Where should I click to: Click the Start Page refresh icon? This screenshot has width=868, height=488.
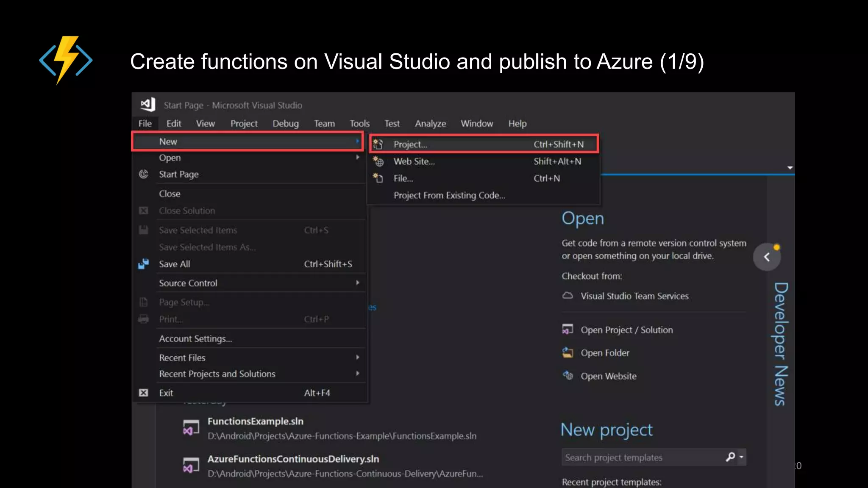[x=144, y=174]
